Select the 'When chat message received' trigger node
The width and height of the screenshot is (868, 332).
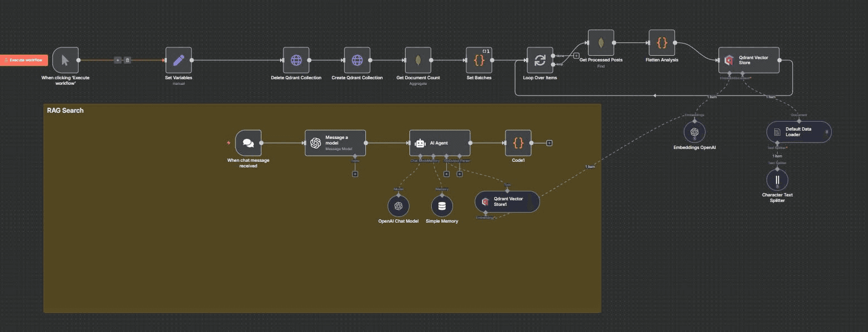click(248, 143)
